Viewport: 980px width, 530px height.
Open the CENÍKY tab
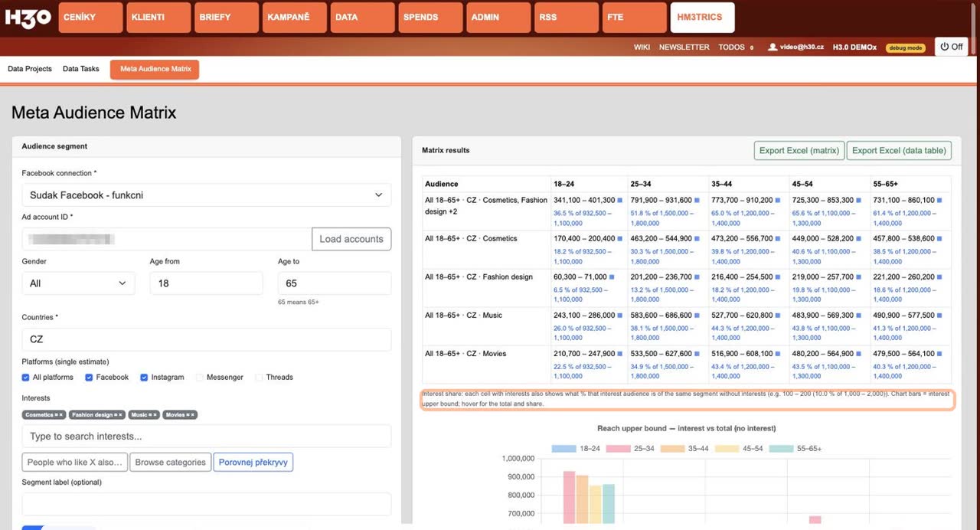90,18
